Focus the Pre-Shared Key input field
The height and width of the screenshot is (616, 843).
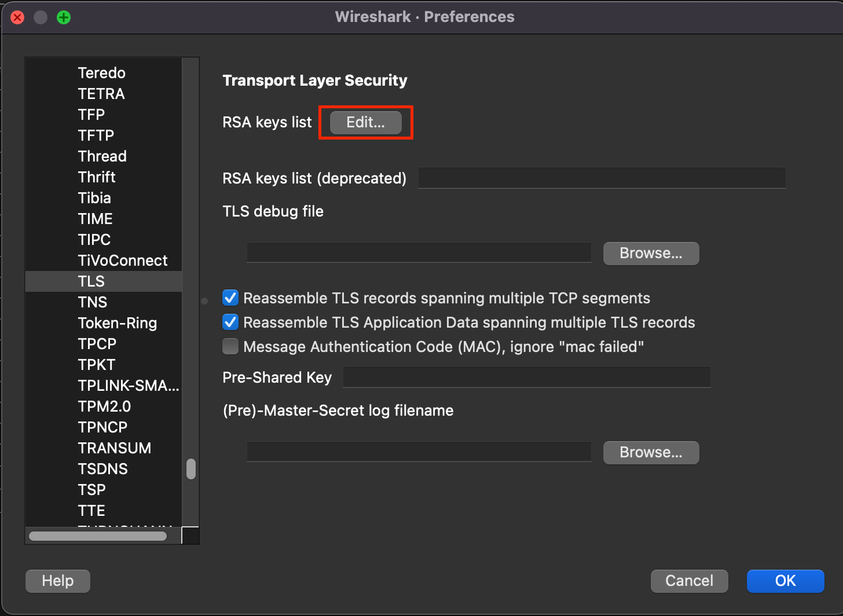[x=527, y=377]
